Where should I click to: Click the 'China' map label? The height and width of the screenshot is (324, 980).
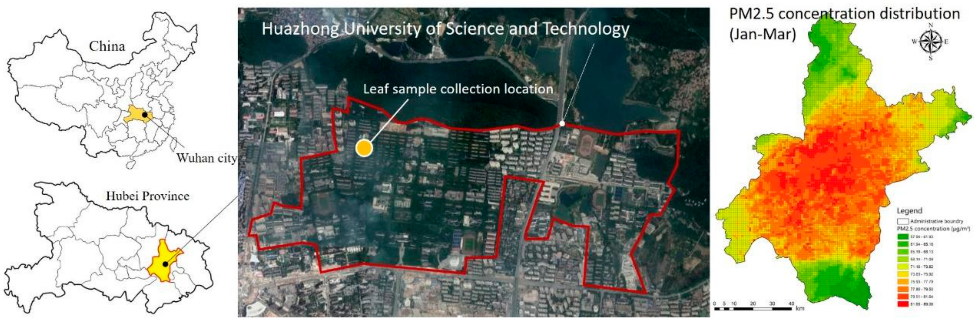(107, 47)
